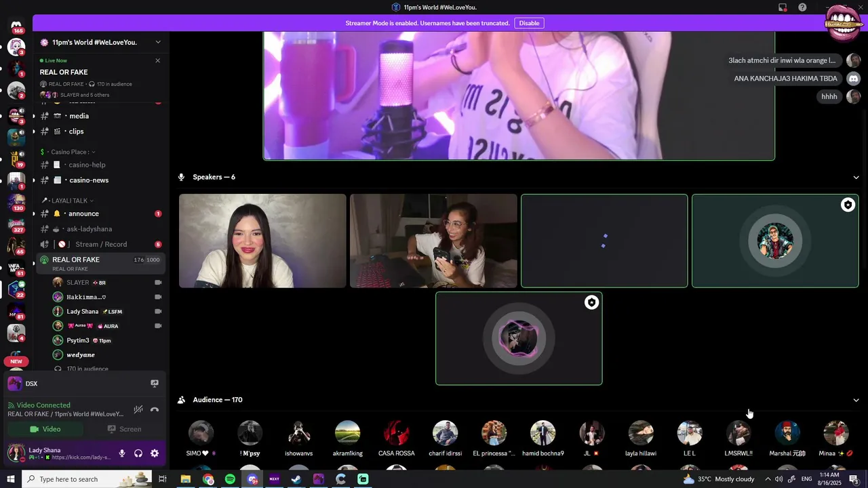Open Marshal audience member avatar

787,433
